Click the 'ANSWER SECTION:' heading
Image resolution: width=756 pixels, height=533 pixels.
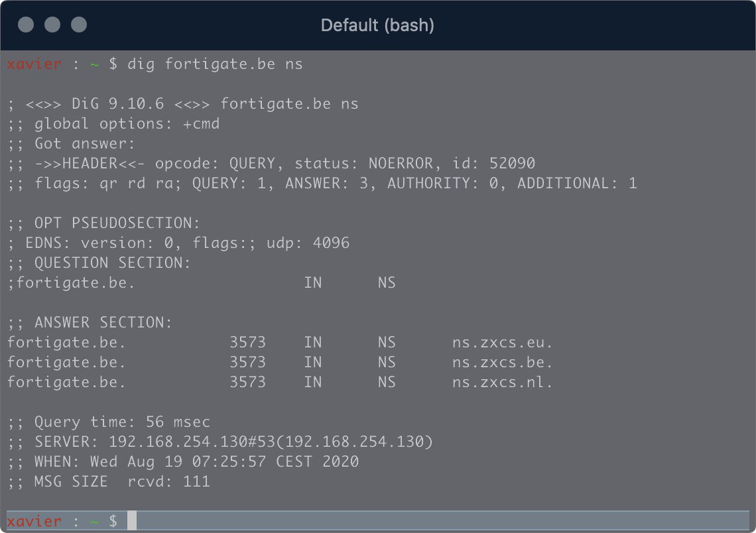[103, 322]
